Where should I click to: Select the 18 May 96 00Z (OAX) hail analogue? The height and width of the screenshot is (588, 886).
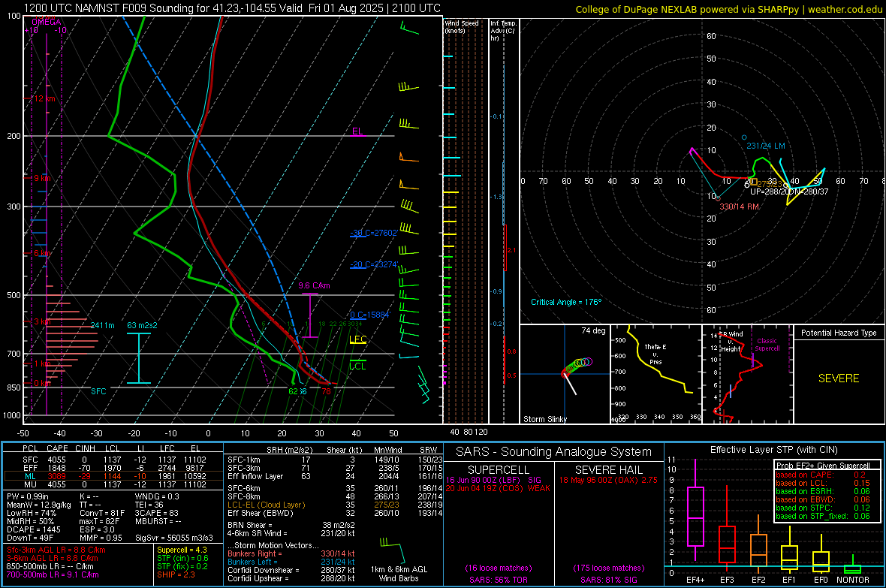(x=608, y=480)
